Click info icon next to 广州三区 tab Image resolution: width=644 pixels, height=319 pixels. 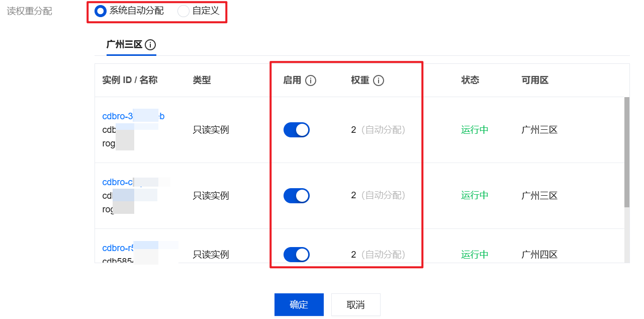click(150, 45)
